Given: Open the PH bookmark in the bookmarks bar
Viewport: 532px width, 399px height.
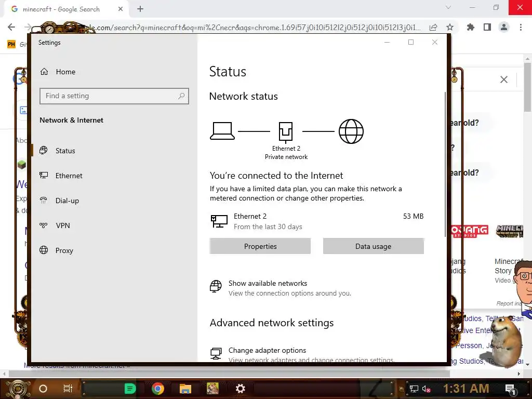Looking at the screenshot, I should click(x=11, y=44).
